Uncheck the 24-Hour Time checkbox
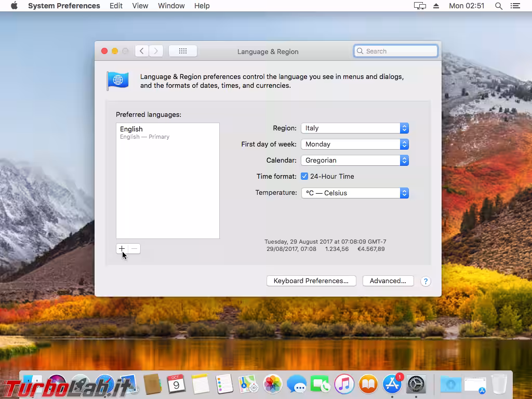Screen dimensions: 532x399 [304, 176]
